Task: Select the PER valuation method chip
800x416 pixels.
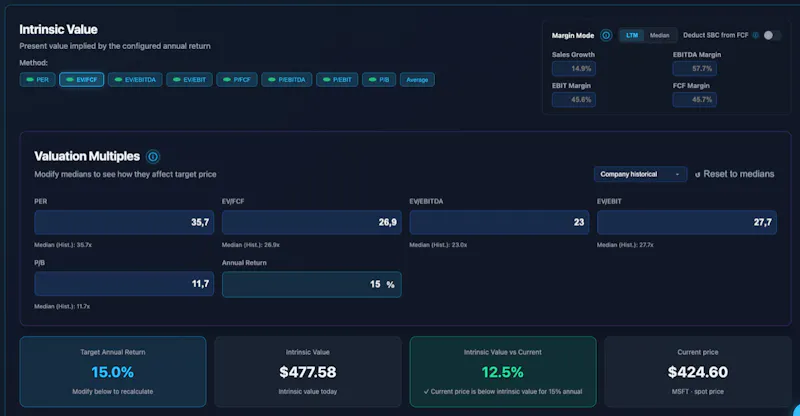Action: coord(37,80)
